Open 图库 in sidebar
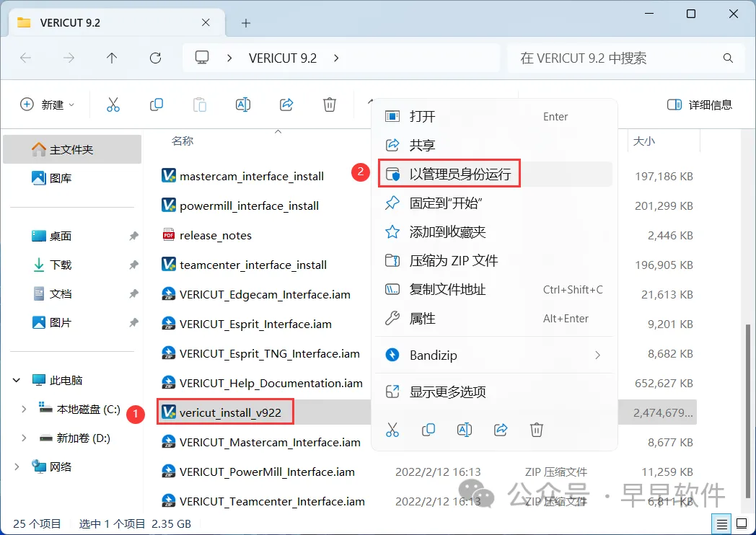Viewport: 756px width, 535px height. (x=61, y=178)
